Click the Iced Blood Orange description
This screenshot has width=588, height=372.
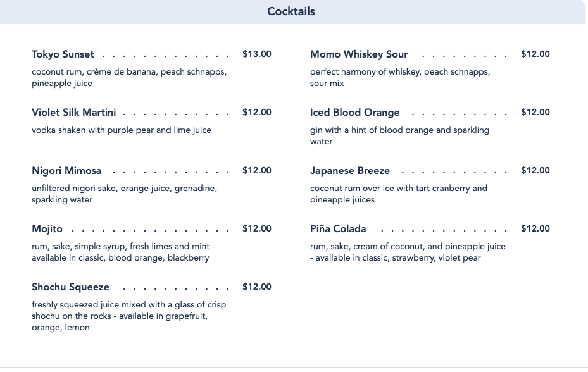[399, 136]
